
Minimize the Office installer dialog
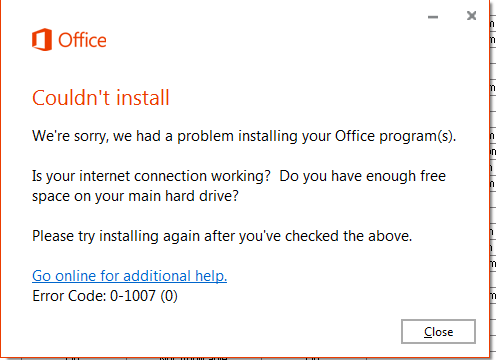[x=433, y=17]
